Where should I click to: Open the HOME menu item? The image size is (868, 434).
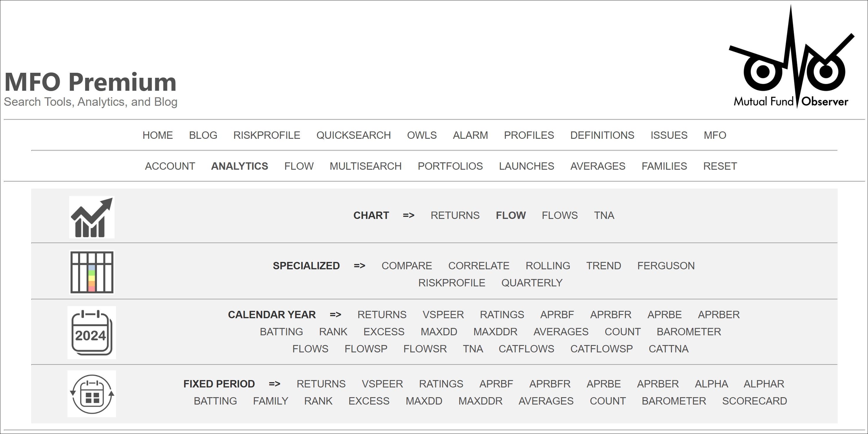[158, 135]
